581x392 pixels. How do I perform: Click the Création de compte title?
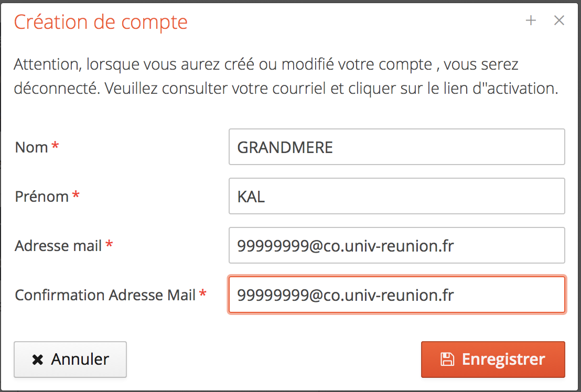[101, 22]
